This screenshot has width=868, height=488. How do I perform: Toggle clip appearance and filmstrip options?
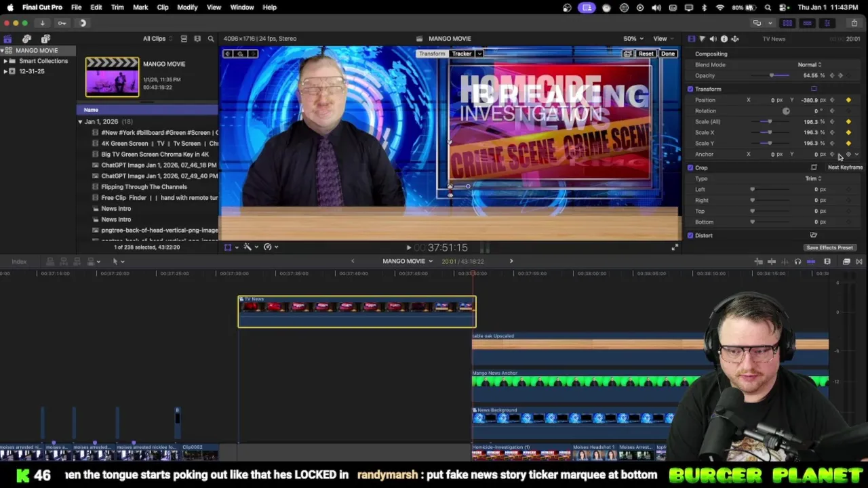(197, 39)
